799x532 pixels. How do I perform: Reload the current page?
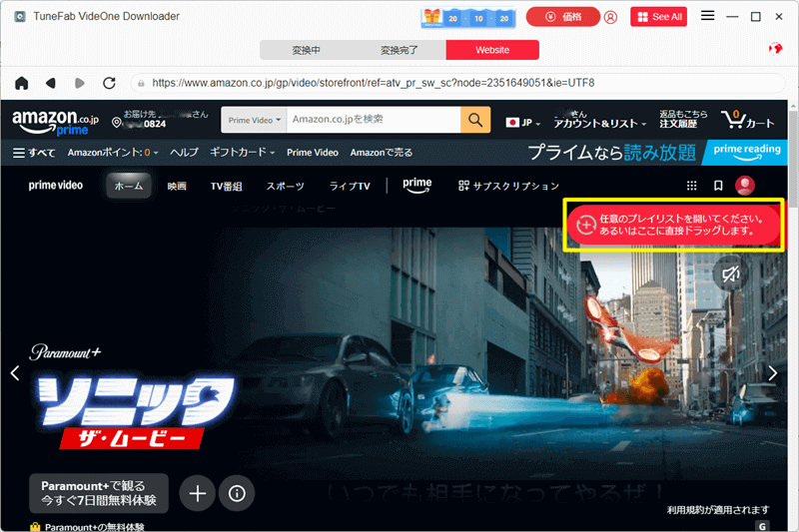click(109, 83)
